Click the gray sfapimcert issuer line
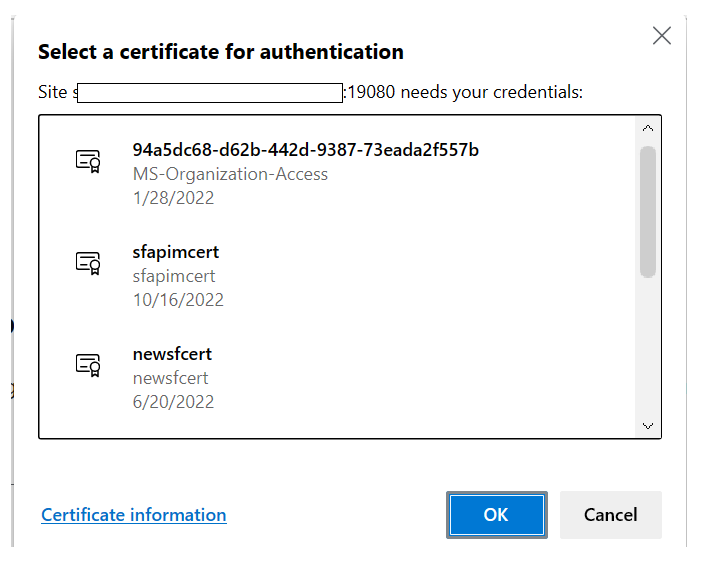704x565 pixels. (174, 276)
